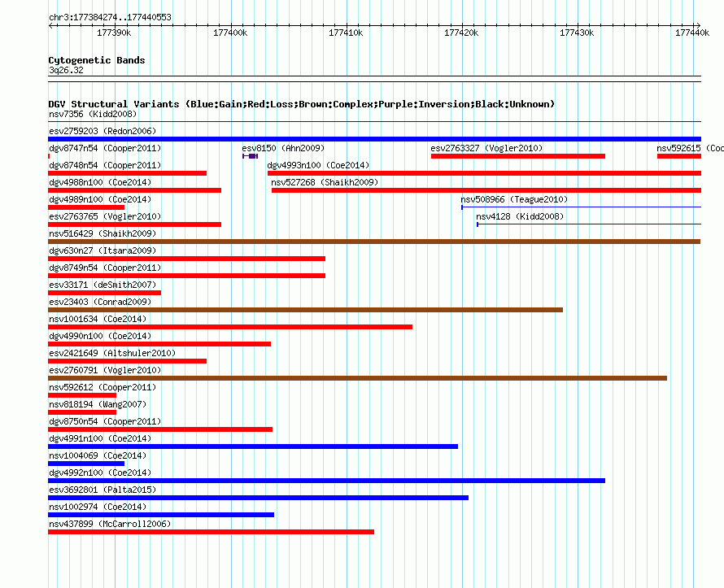
Task: Click the dgv4991n100 (Coe2014) label
Action: pos(100,438)
